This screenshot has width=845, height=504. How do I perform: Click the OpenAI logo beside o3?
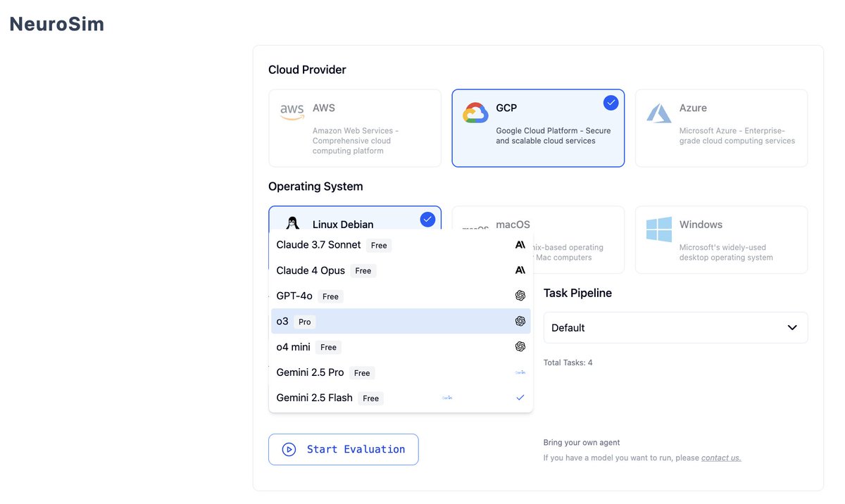520,321
